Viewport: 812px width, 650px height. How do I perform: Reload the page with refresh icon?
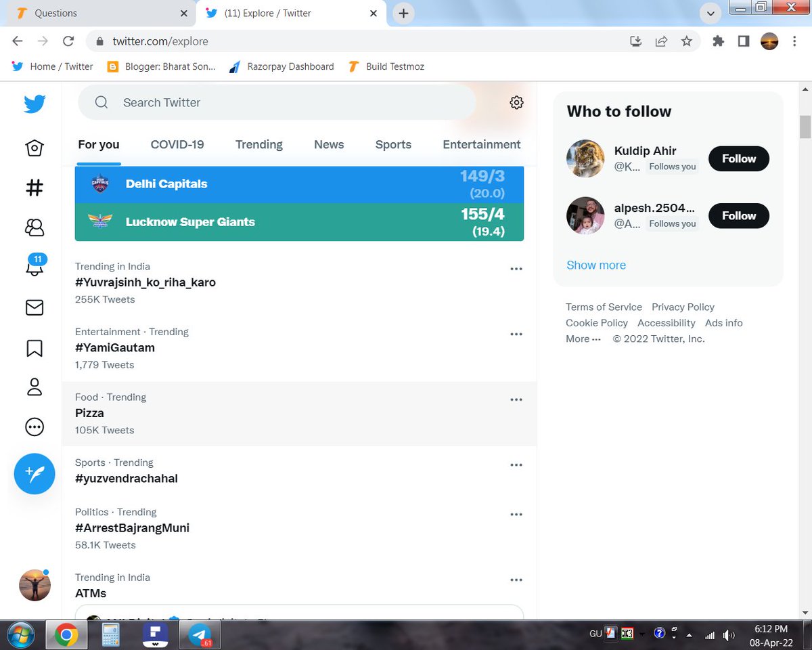(68, 41)
